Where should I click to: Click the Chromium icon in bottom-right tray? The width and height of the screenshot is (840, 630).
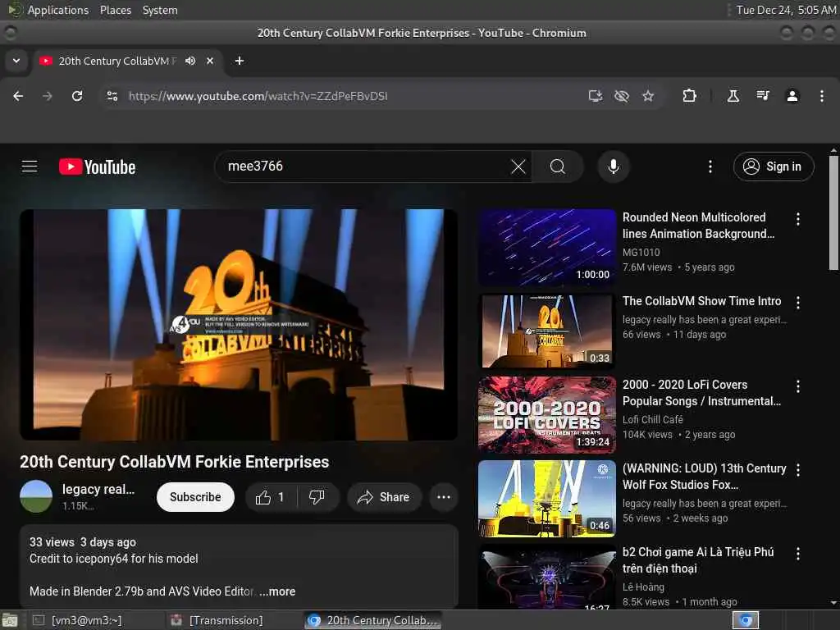[746, 620]
